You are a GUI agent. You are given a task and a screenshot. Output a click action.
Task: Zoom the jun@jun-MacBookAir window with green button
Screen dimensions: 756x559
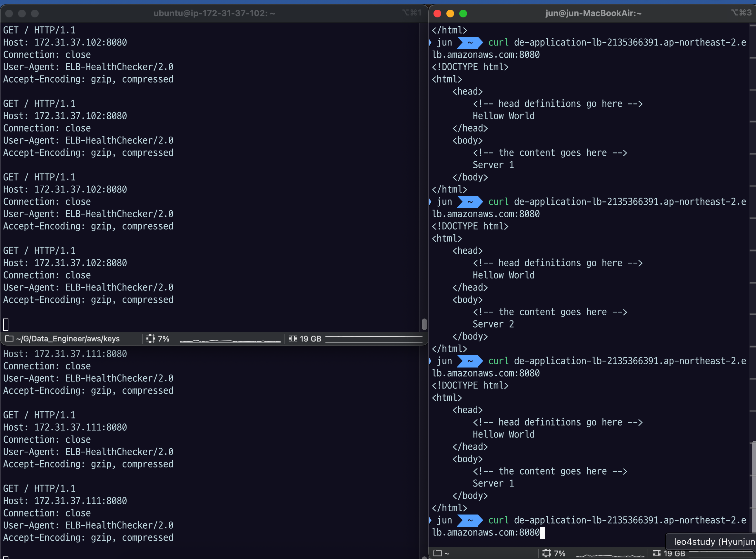[463, 14]
